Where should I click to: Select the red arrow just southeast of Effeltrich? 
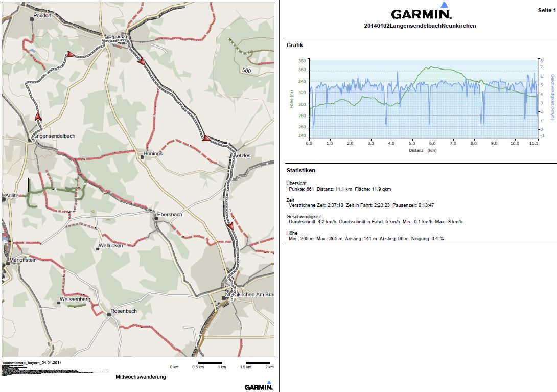[141, 61]
